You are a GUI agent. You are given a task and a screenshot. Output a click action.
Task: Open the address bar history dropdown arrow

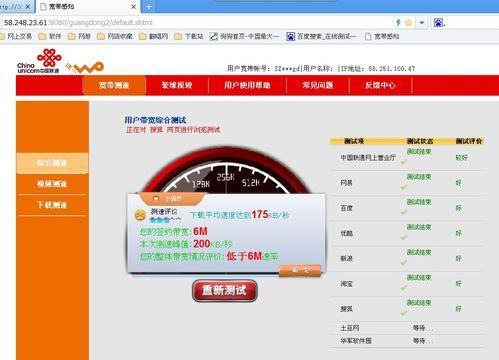422,23
